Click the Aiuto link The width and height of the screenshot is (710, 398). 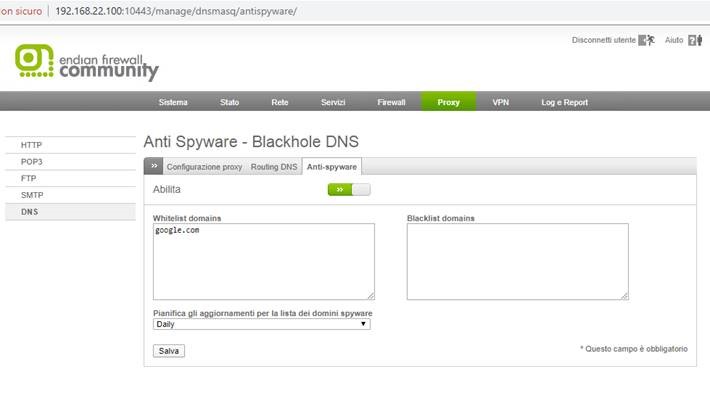[x=674, y=40]
